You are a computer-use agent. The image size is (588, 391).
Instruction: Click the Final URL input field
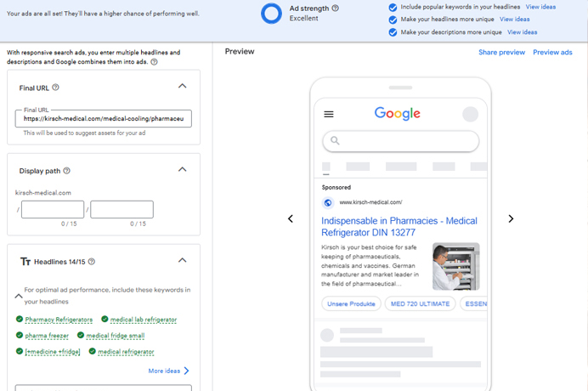[104, 119]
